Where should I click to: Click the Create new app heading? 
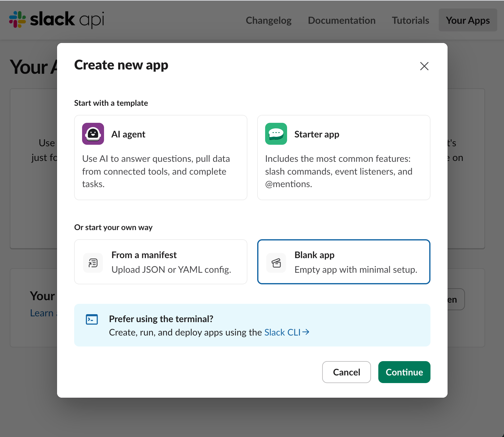[121, 65]
